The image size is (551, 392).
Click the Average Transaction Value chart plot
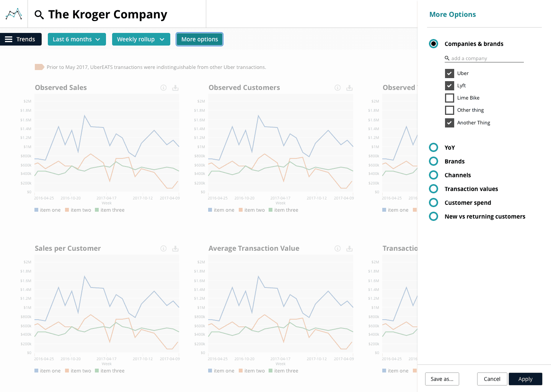pos(280,304)
